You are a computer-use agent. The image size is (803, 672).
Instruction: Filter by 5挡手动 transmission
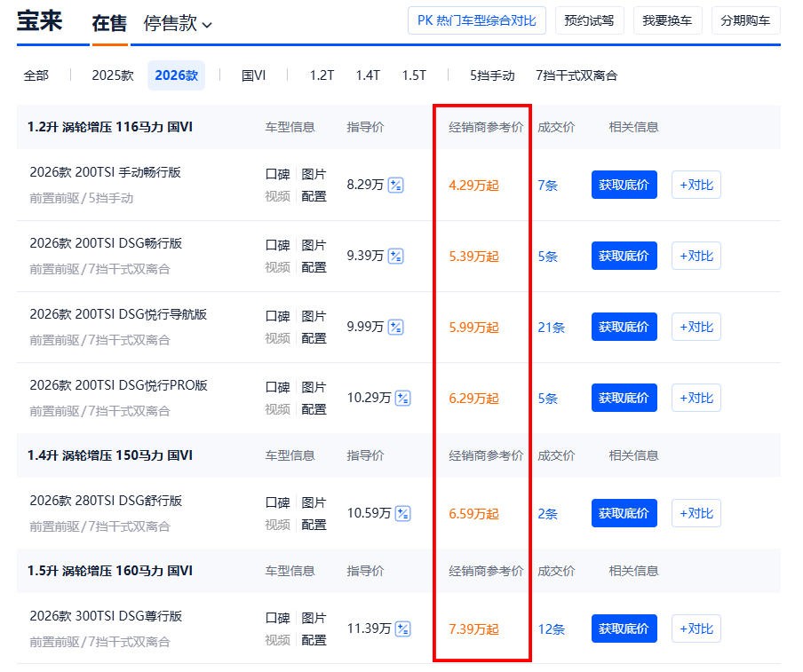(x=492, y=75)
